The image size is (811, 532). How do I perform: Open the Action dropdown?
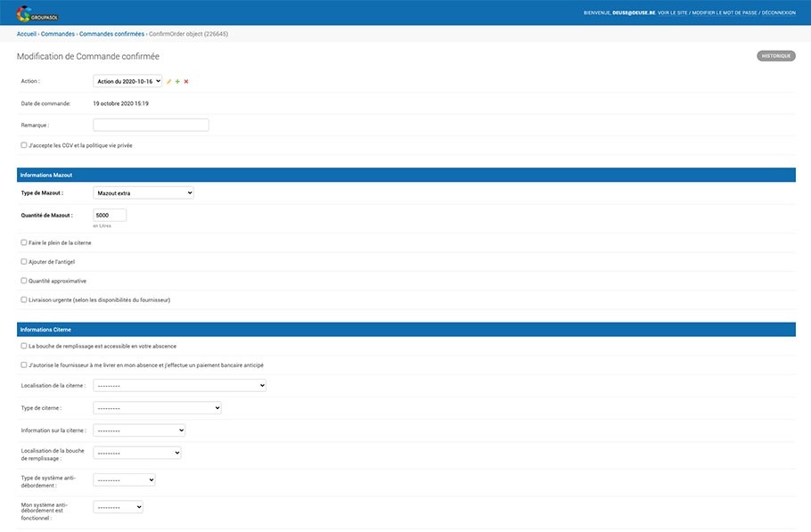coord(127,81)
